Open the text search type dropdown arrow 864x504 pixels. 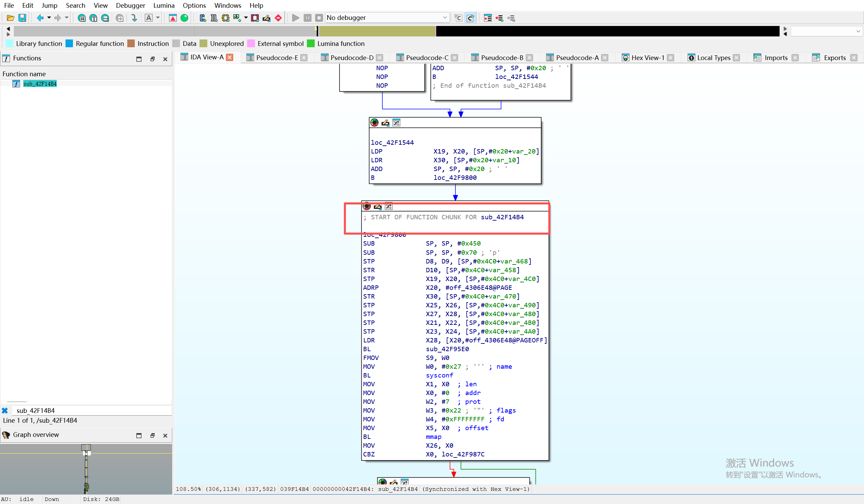pyautogui.click(x=158, y=18)
